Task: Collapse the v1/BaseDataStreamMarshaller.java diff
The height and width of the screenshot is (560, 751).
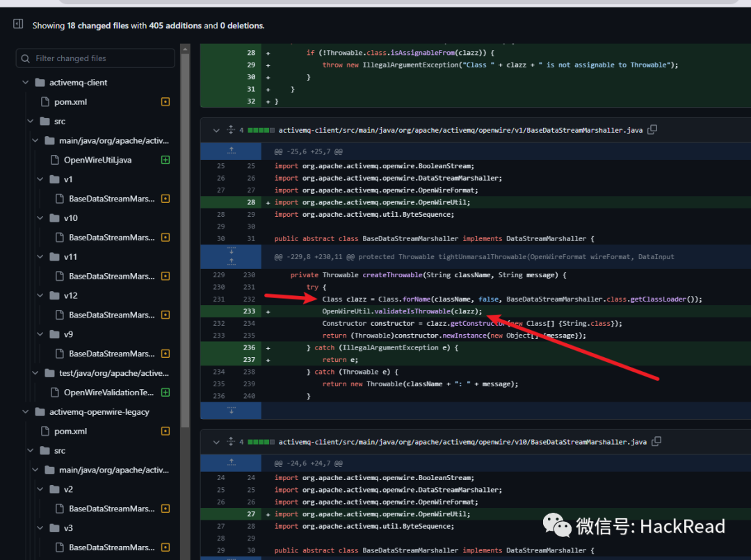Action: coord(216,130)
